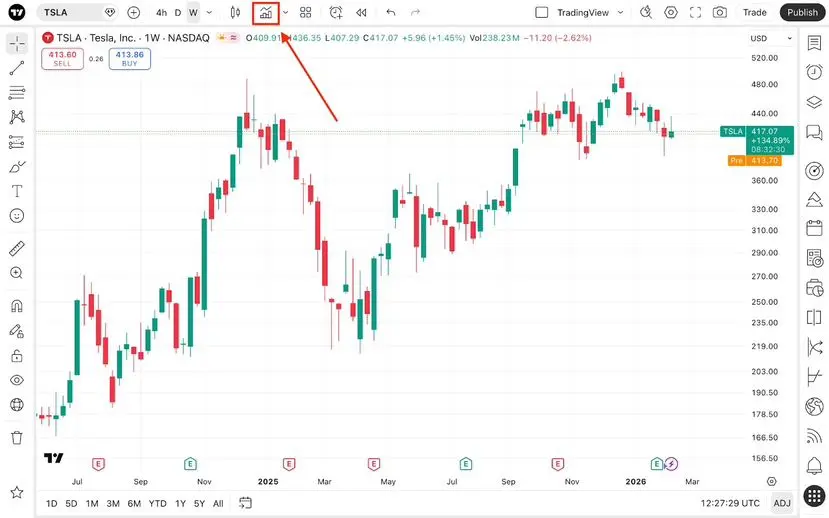
Task: Open price scale settings gear icon
Action: [772, 482]
